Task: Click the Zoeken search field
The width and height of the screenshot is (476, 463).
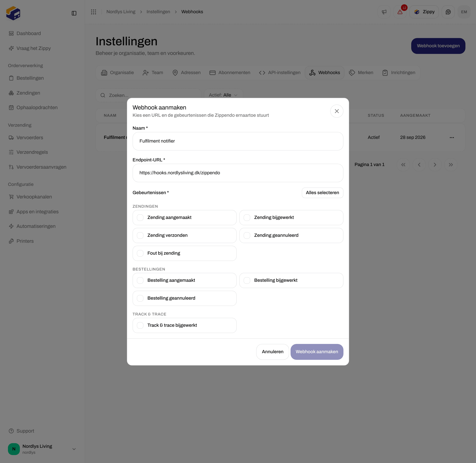Action: pyautogui.click(x=148, y=95)
